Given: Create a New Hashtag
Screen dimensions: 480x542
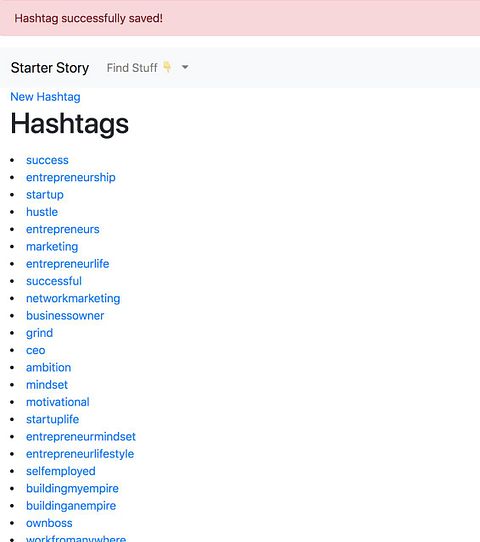Looking at the screenshot, I should (45, 97).
